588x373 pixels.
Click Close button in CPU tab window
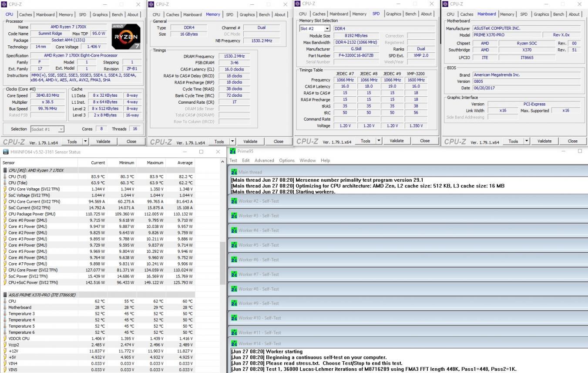(x=131, y=142)
